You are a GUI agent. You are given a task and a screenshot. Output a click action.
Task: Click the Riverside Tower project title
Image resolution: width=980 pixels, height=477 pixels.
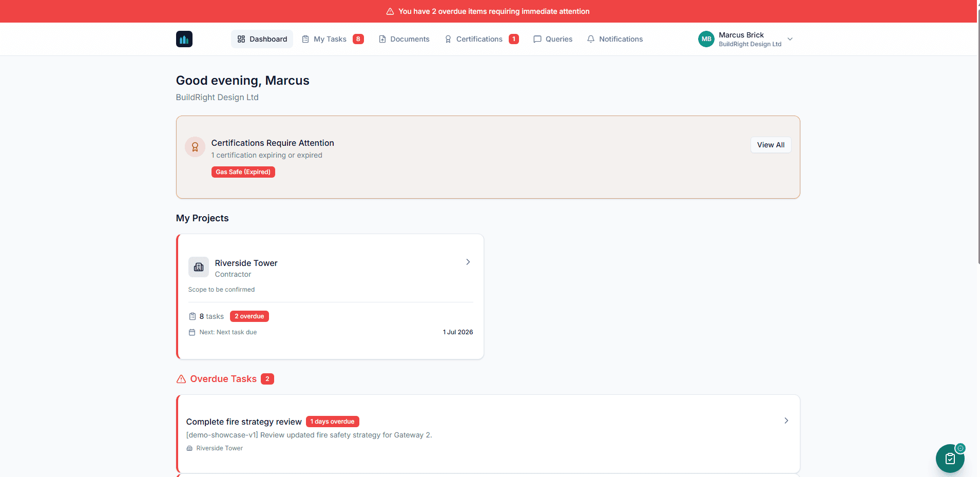point(246,263)
